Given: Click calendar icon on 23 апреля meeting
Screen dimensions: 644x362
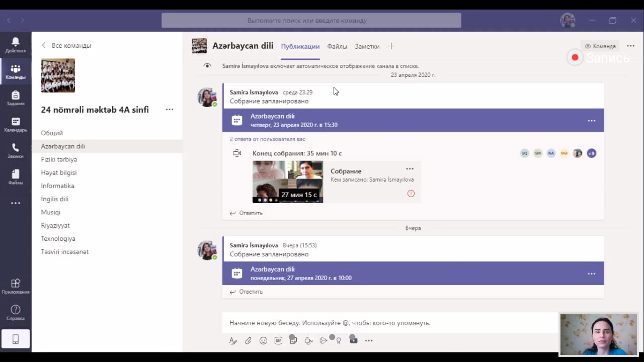Looking at the screenshot, I should (236, 121).
